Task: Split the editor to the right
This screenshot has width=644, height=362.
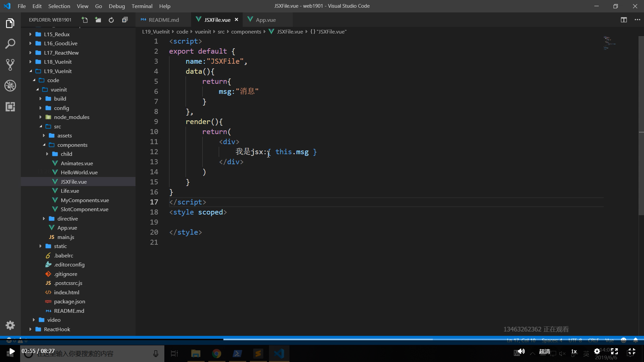Action: 624,20
